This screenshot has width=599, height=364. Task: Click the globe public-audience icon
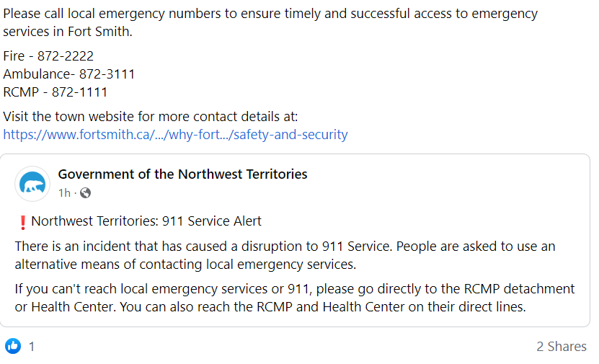tap(85, 193)
